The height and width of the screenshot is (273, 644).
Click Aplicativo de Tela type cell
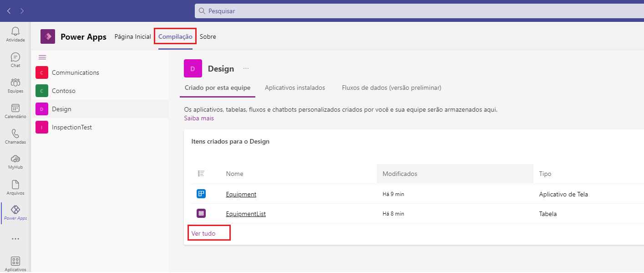[x=563, y=194]
